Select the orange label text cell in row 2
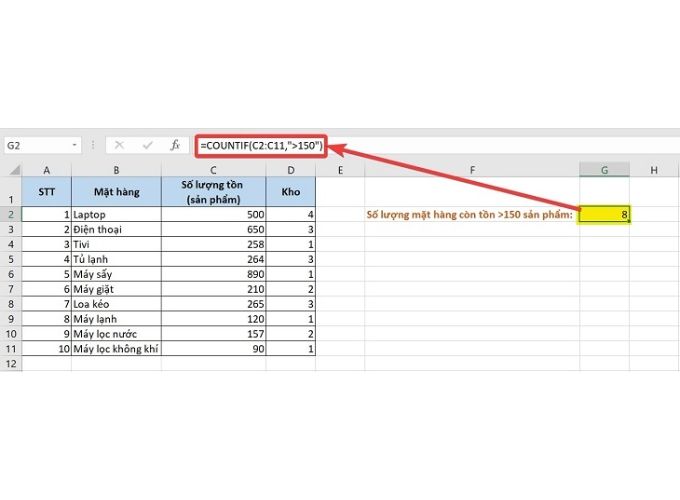 pos(472,214)
